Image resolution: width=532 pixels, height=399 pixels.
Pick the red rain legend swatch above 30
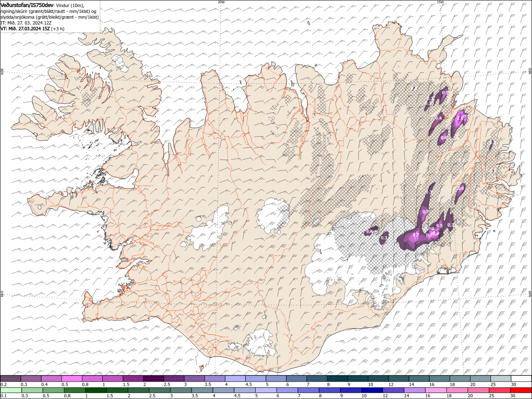click(521, 390)
